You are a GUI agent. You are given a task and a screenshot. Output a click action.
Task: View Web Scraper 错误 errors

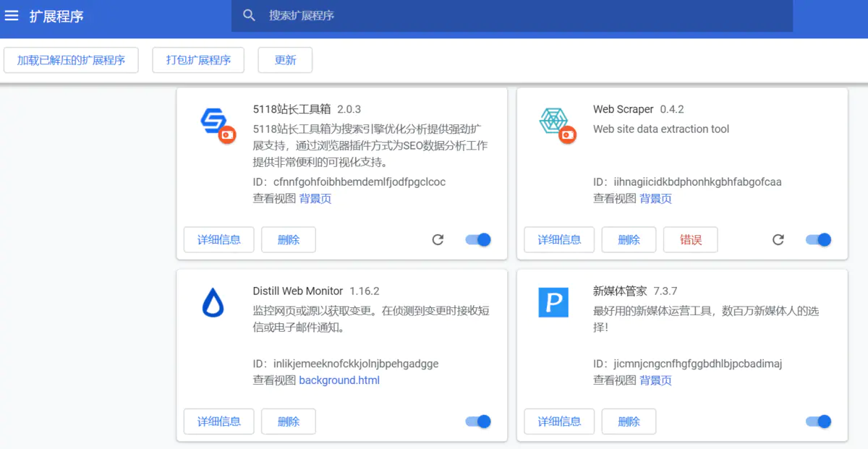691,239
